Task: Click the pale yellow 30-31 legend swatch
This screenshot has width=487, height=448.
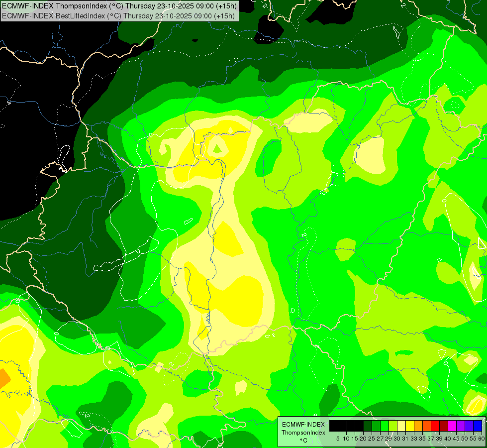Action: (x=401, y=426)
